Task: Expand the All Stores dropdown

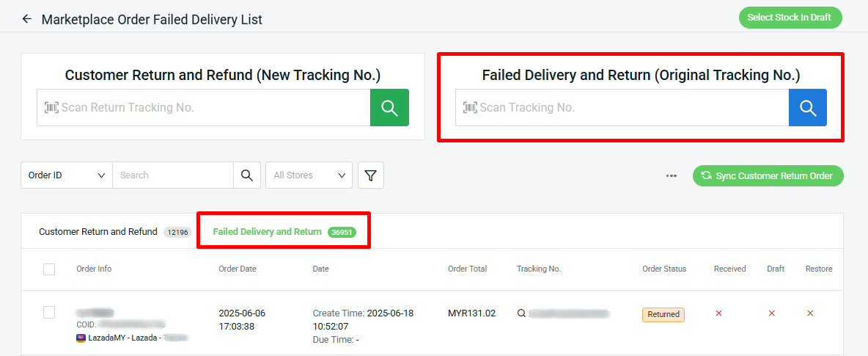Action: pos(309,175)
